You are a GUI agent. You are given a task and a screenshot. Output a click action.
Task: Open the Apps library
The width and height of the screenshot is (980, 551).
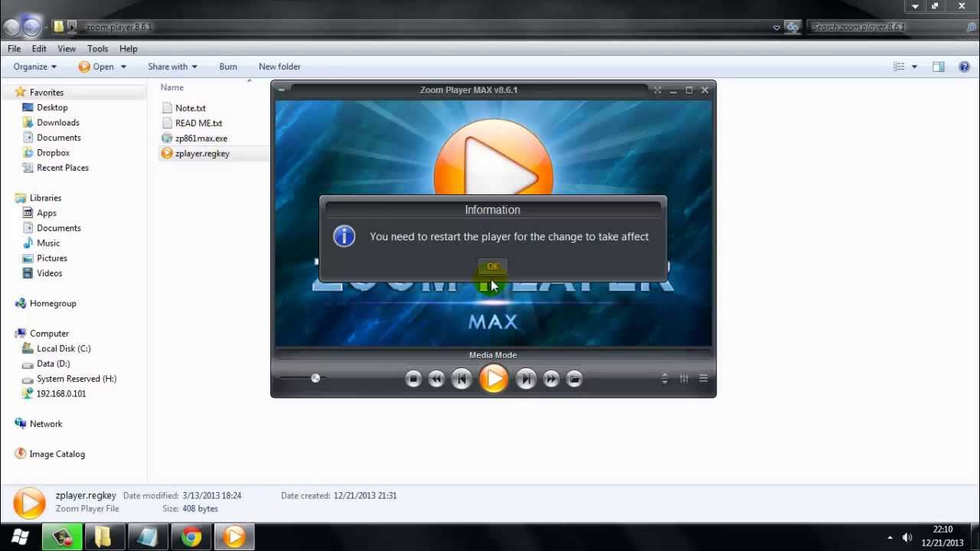point(47,213)
